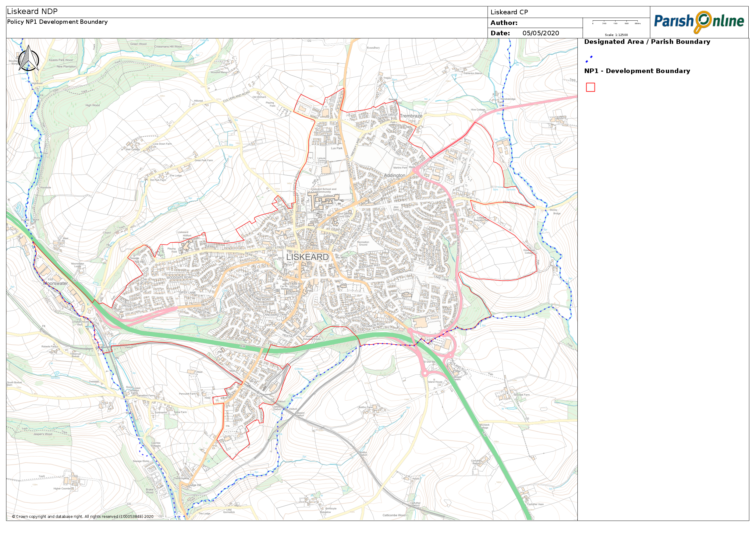Viewport: 756px width, 534px height.
Task: Click the Scale 1:12500 text
Action: click(616, 35)
